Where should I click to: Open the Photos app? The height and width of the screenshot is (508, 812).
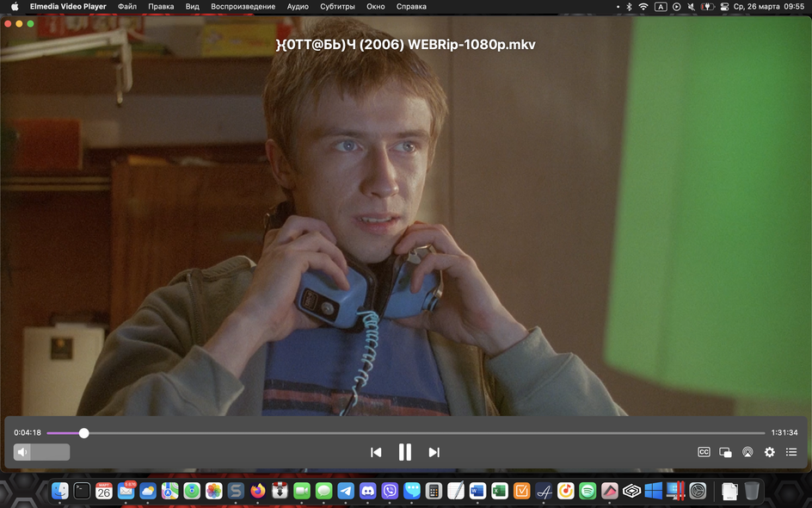pyautogui.click(x=214, y=491)
